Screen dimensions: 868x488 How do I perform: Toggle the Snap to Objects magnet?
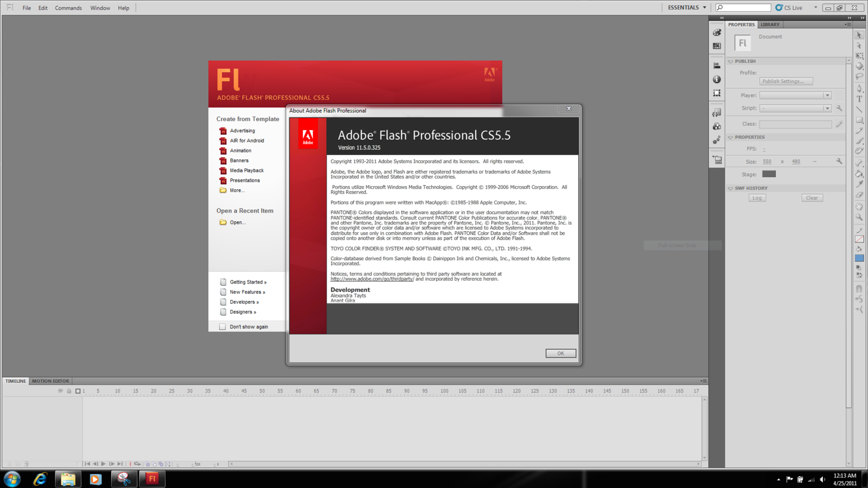point(859,289)
